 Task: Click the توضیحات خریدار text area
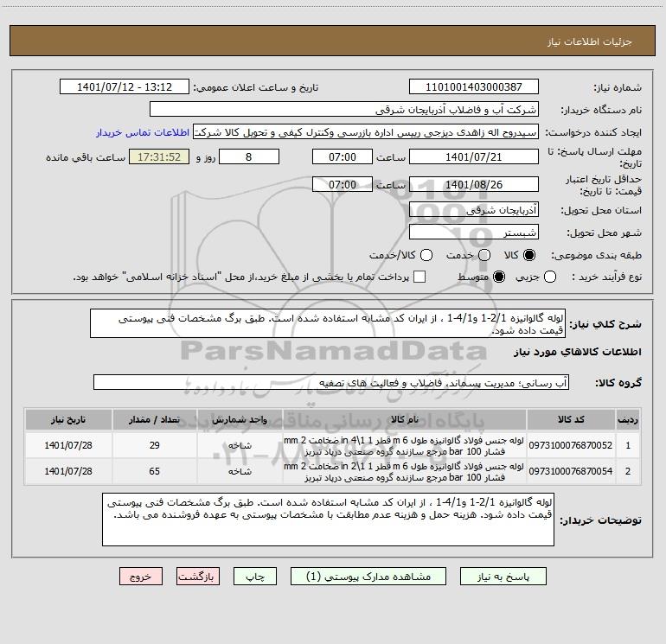pyautogui.click(x=328, y=520)
